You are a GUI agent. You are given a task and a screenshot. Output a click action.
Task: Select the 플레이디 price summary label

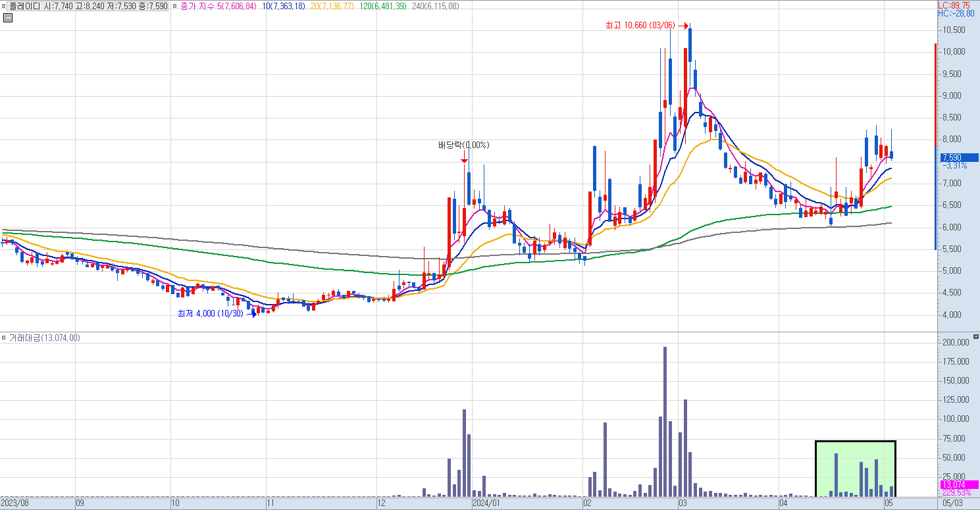pos(88,6)
